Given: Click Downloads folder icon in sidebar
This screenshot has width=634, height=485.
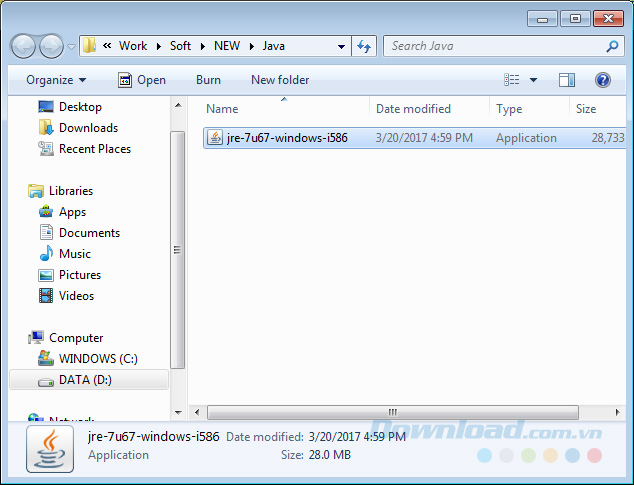Looking at the screenshot, I should tap(46, 127).
